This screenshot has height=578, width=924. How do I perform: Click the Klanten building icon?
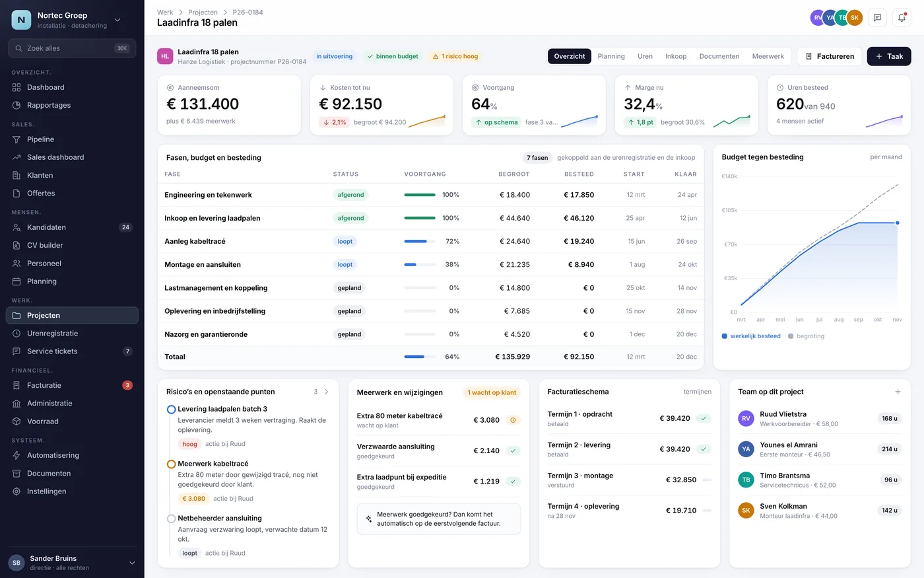(16, 175)
